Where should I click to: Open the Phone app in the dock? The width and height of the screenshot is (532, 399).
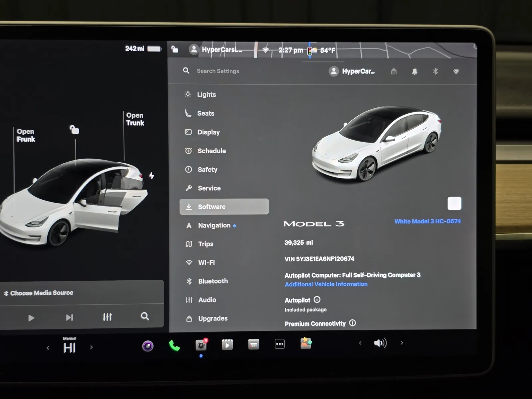point(174,345)
